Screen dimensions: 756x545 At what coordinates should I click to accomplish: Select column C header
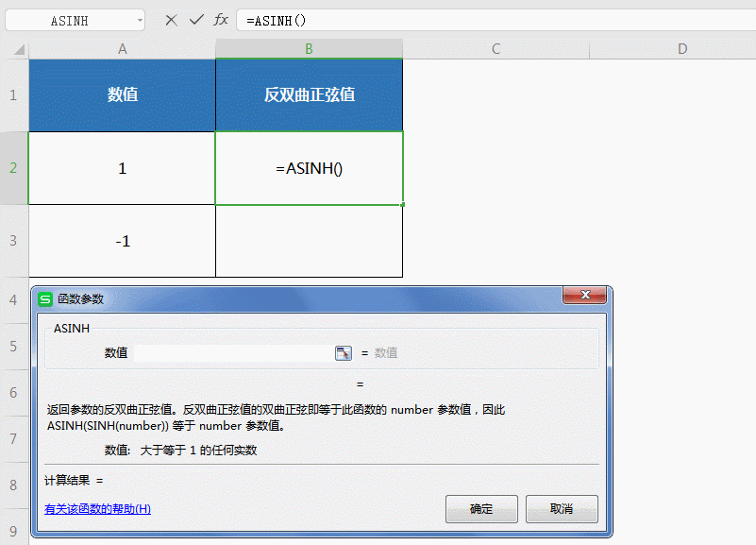[496, 49]
